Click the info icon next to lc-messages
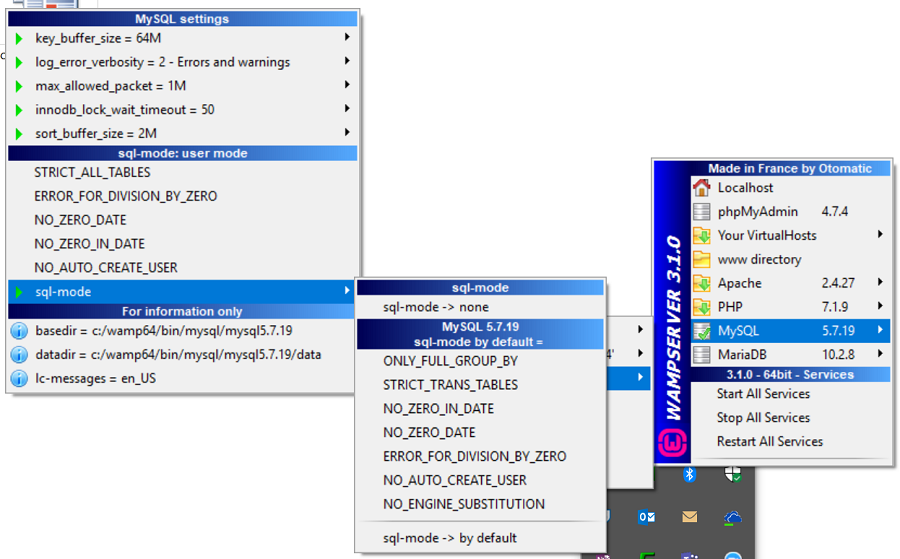Image resolution: width=900 pixels, height=559 pixels. click(x=19, y=379)
